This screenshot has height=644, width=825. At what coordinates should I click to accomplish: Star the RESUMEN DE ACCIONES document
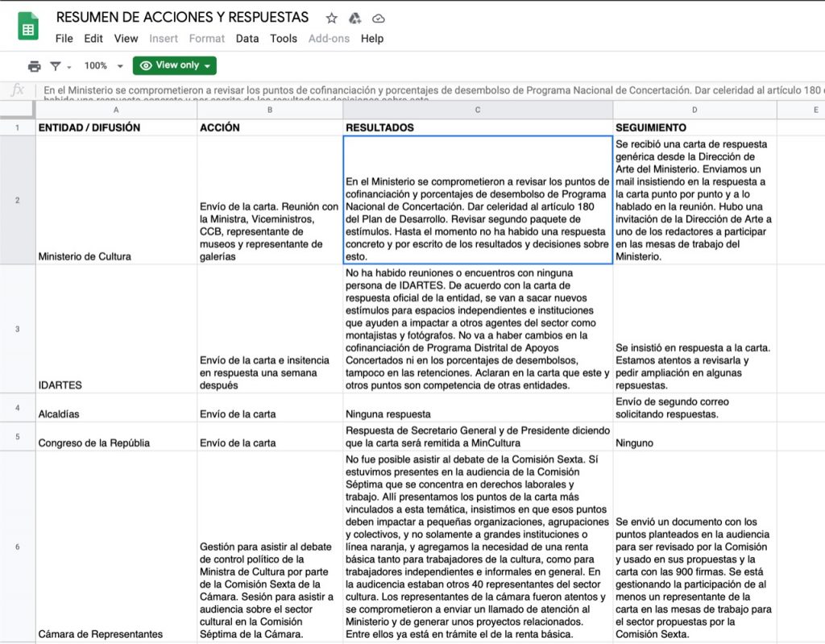pos(331,18)
